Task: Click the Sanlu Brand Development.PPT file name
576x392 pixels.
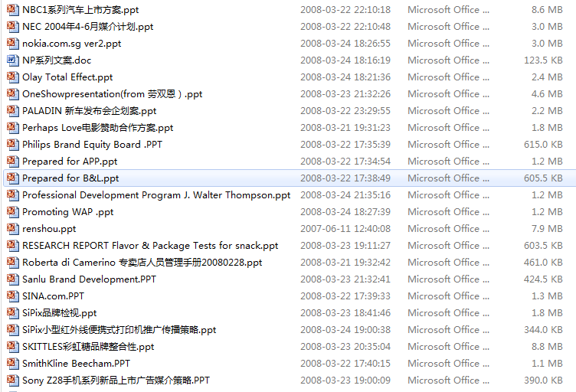Action: 90,279
